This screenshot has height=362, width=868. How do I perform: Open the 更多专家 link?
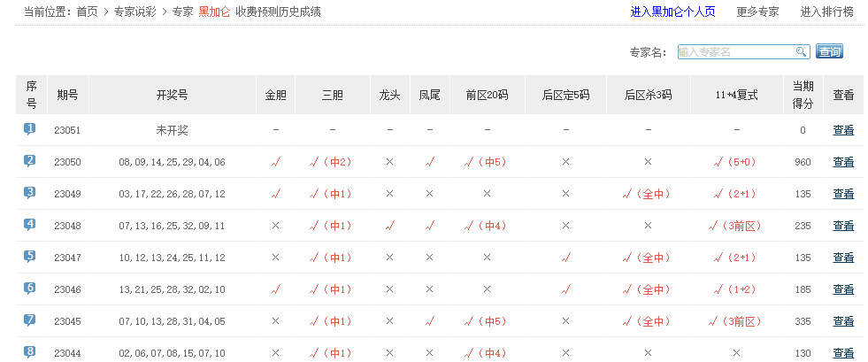coord(757,12)
